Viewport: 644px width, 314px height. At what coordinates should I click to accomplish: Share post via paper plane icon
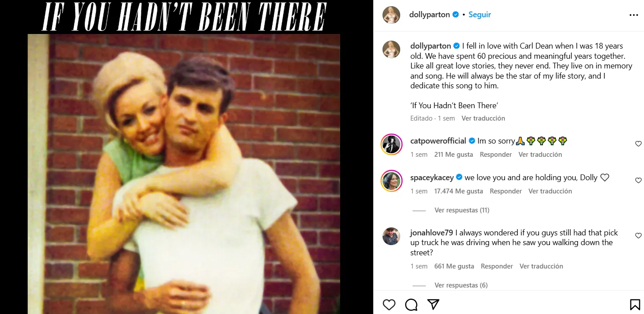click(x=433, y=305)
